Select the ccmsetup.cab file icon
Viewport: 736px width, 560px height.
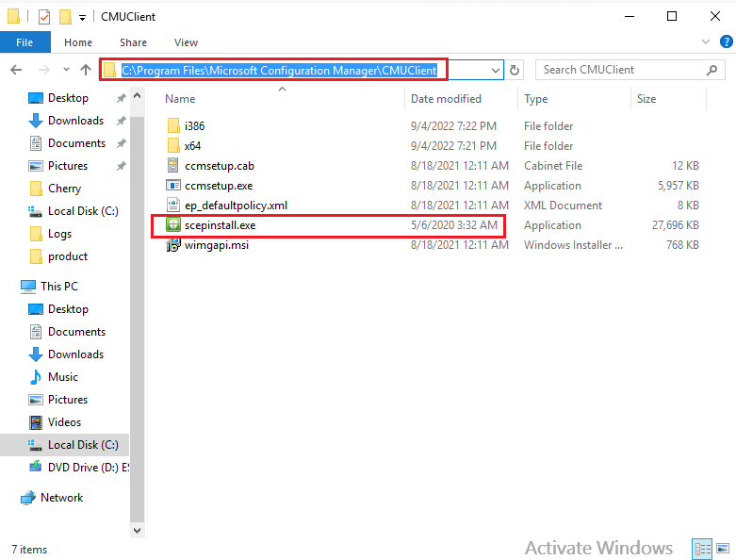pyautogui.click(x=173, y=165)
